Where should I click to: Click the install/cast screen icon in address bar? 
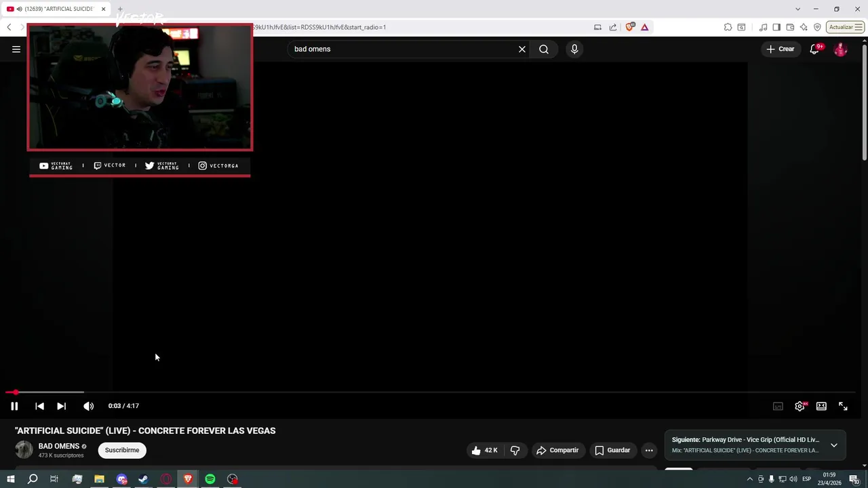click(x=597, y=27)
